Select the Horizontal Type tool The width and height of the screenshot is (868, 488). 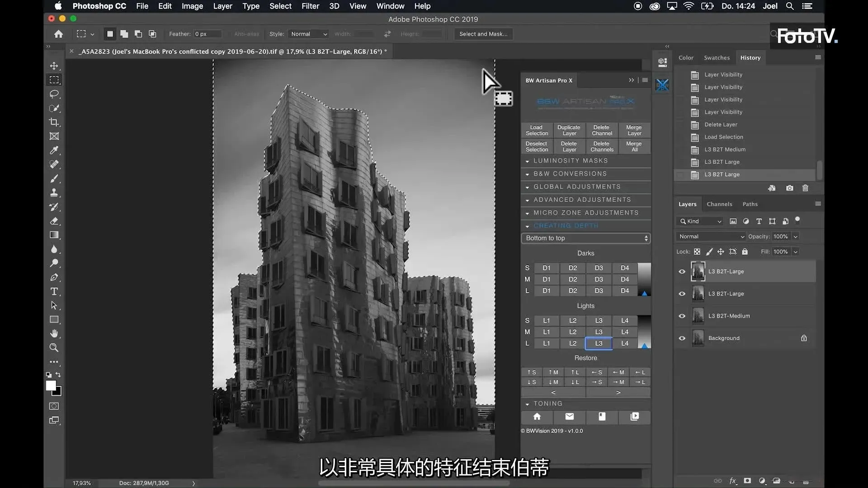(x=54, y=291)
